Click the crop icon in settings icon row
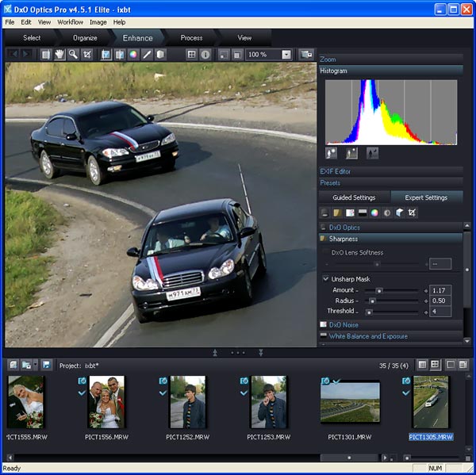The height and width of the screenshot is (475, 476). (412, 213)
